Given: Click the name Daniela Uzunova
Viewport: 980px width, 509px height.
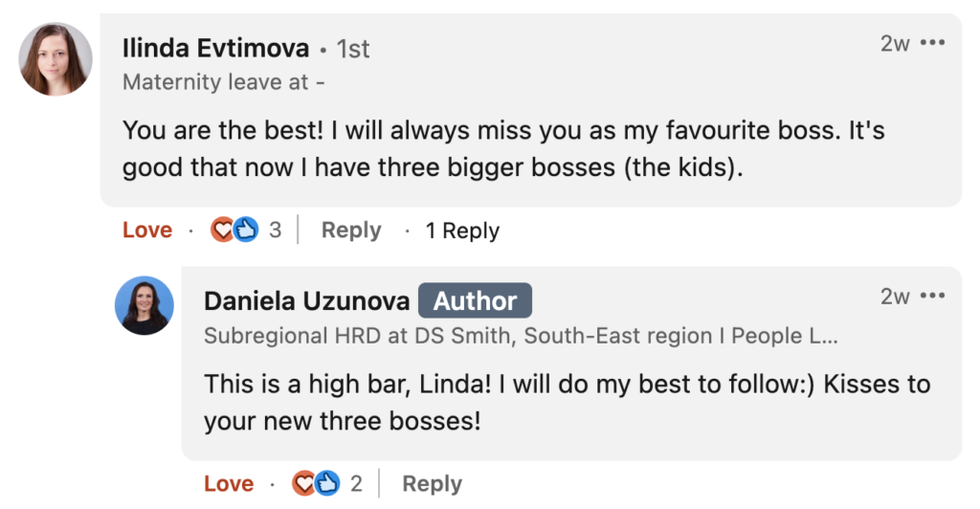Looking at the screenshot, I should click(306, 300).
